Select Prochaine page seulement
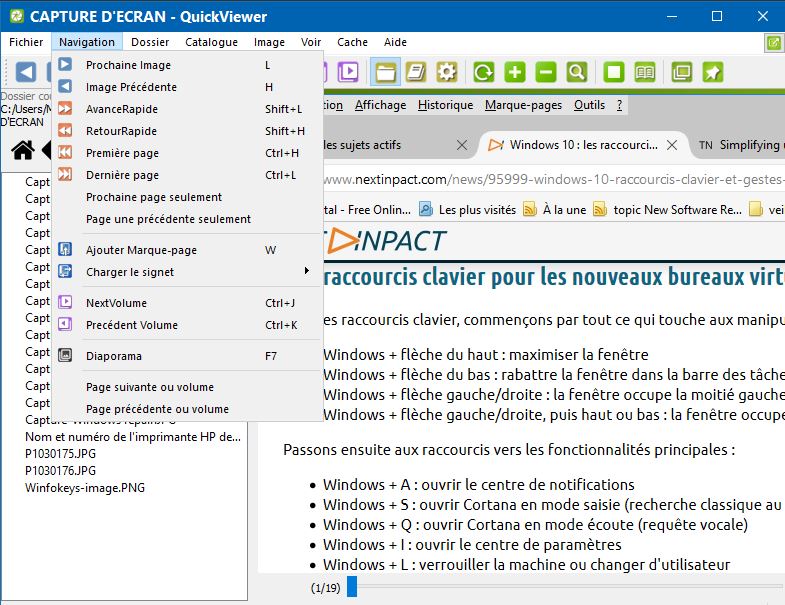This screenshot has width=785, height=605. 188,197
